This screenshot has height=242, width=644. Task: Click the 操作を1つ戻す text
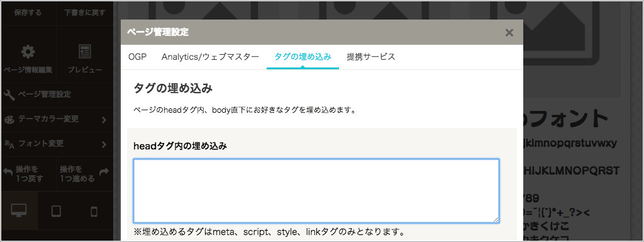29,174
